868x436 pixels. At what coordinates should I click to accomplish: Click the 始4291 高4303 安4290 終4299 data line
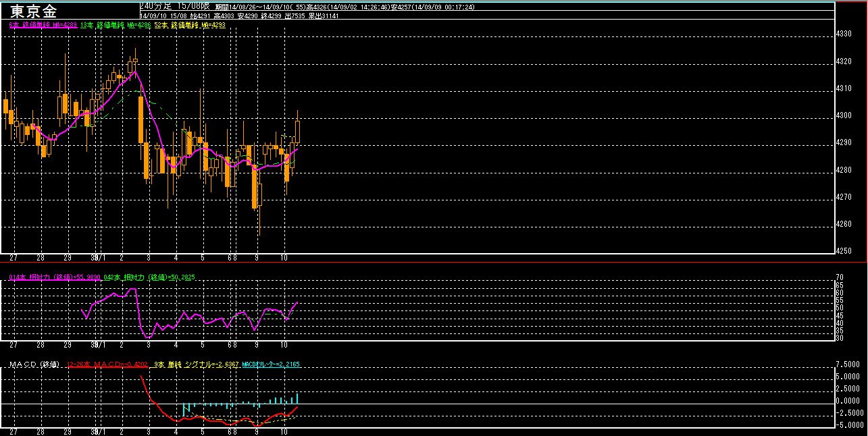pyautogui.click(x=240, y=15)
